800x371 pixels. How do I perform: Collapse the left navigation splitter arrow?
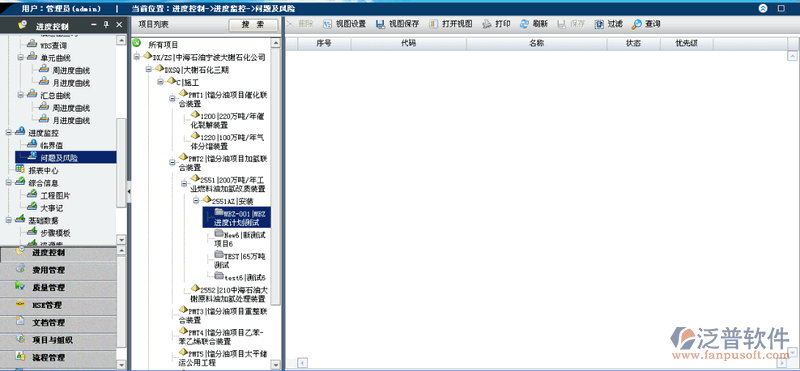pyautogui.click(x=129, y=190)
